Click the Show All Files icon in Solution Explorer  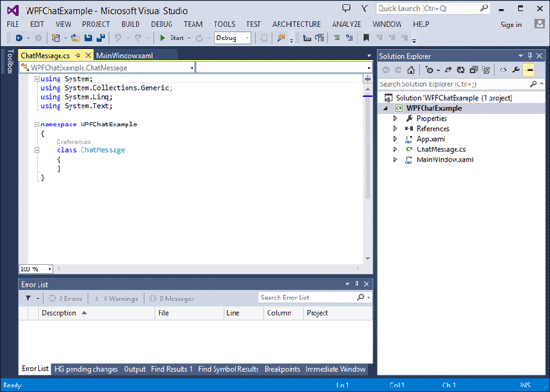[x=486, y=70]
